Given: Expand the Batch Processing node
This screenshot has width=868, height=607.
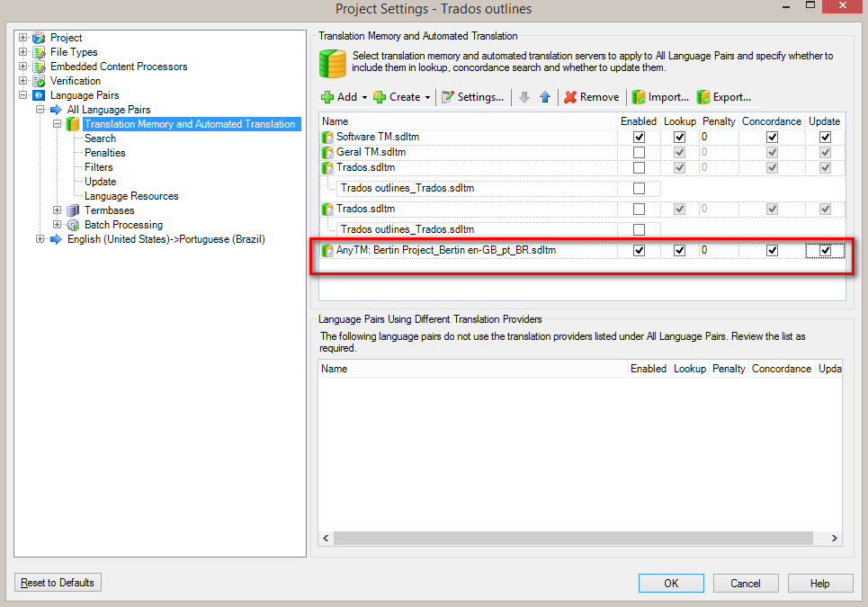Looking at the screenshot, I should point(57,225).
